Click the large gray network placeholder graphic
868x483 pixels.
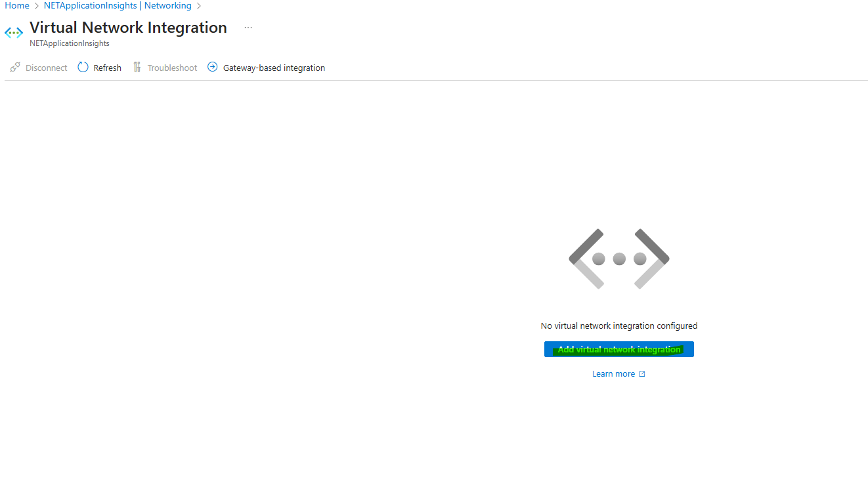tap(618, 259)
